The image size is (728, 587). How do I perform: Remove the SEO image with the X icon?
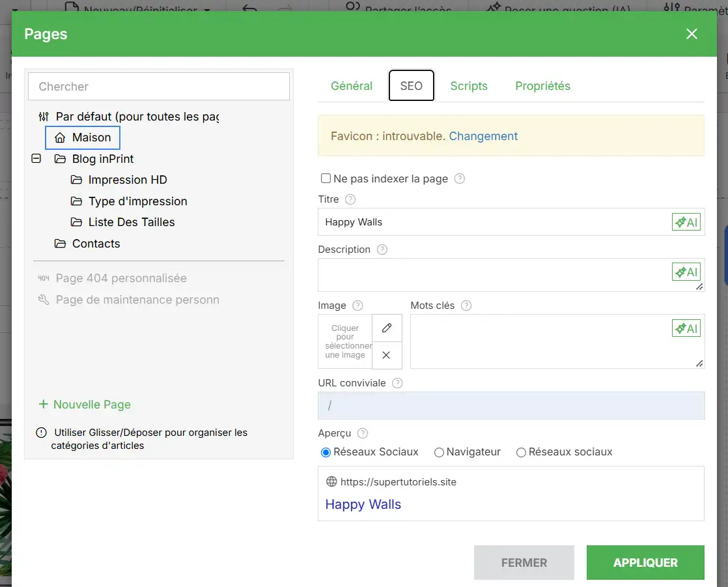click(x=387, y=355)
